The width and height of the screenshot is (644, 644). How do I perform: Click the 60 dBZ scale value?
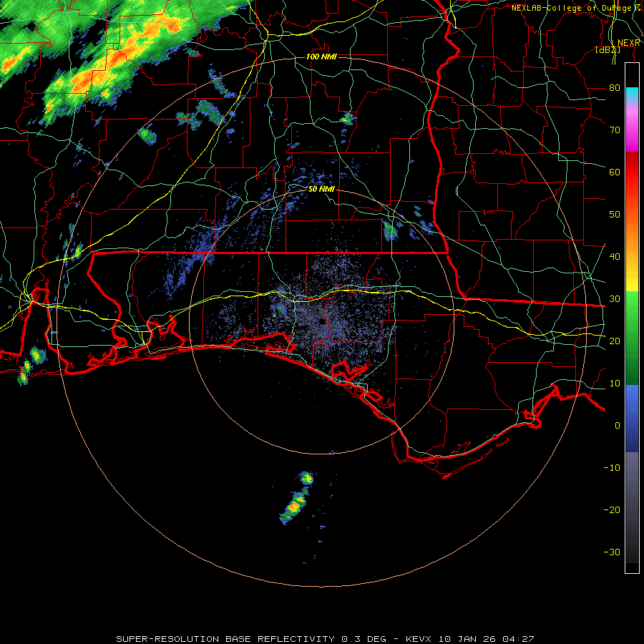click(615, 172)
